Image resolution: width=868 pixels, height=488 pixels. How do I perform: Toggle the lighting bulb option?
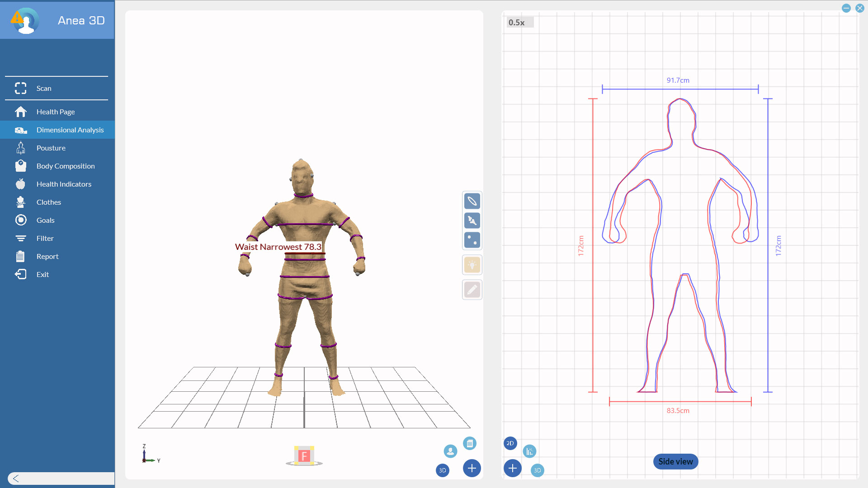pos(472,265)
